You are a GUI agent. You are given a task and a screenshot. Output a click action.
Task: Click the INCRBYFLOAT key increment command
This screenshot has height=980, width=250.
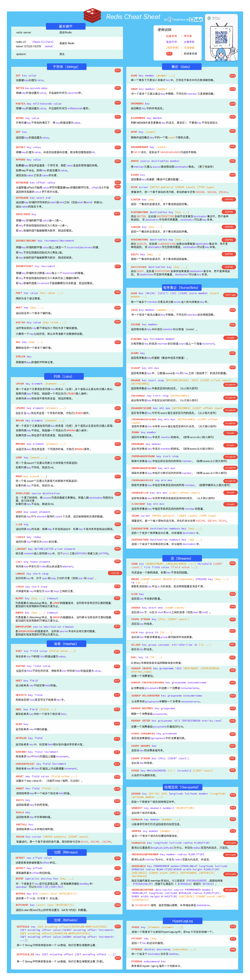[x=35, y=266]
